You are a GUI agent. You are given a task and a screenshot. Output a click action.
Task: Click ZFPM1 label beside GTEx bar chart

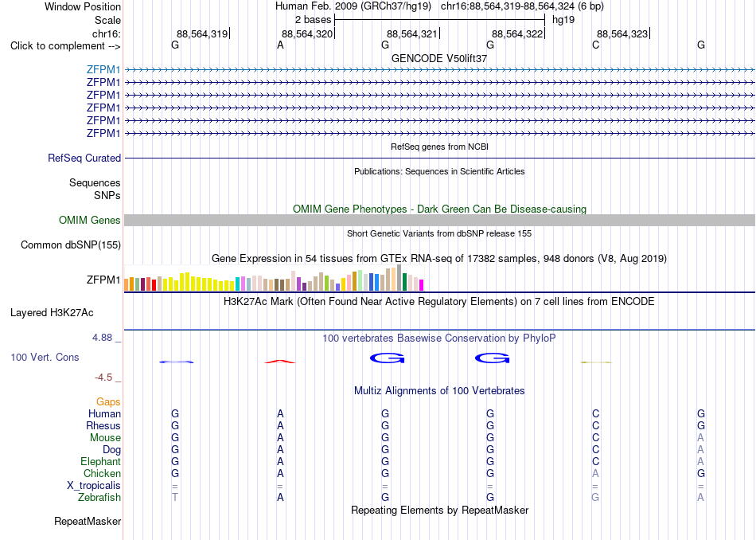coord(103,280)
